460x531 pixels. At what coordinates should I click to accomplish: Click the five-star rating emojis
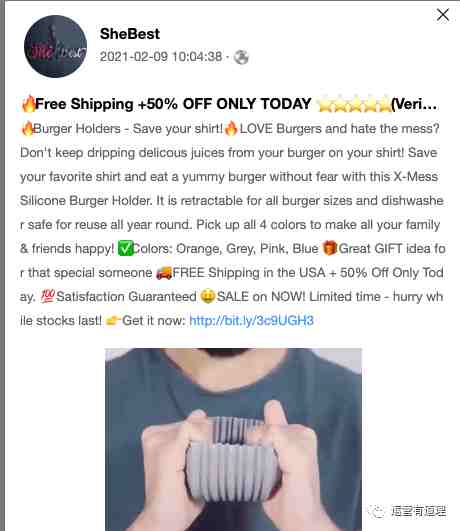[x=354, y=104]
